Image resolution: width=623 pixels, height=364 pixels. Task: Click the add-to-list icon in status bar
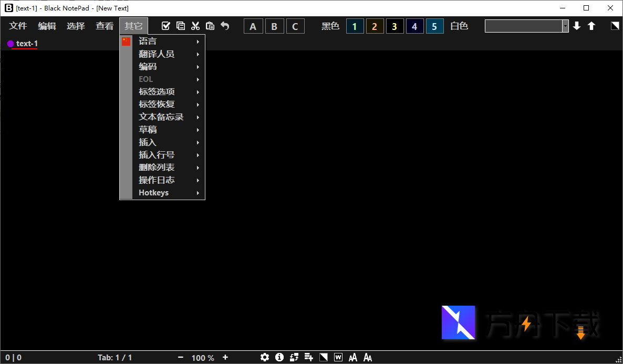pyautogui.click(x=309, y=357)
